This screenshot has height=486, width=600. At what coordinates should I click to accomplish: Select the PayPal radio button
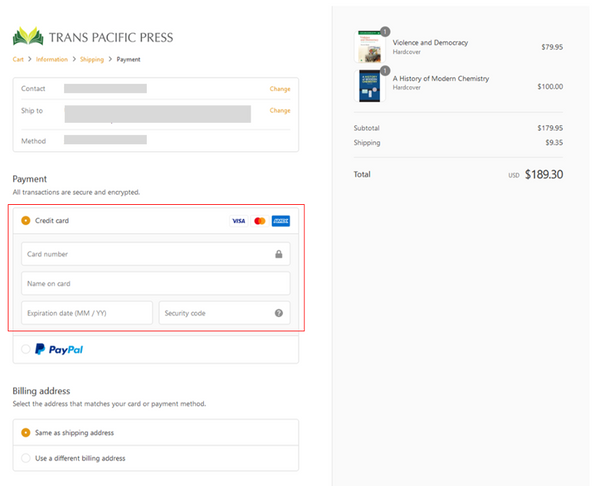pos(26,349)
